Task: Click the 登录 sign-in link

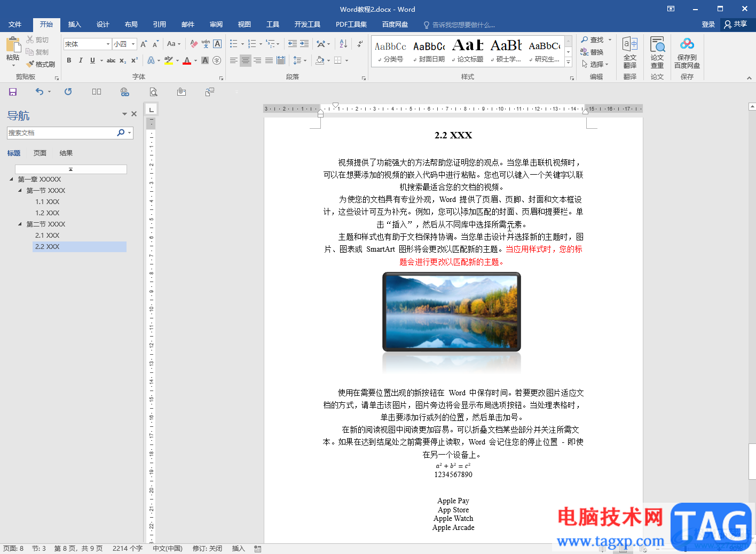Action: [x=708, y=25]
